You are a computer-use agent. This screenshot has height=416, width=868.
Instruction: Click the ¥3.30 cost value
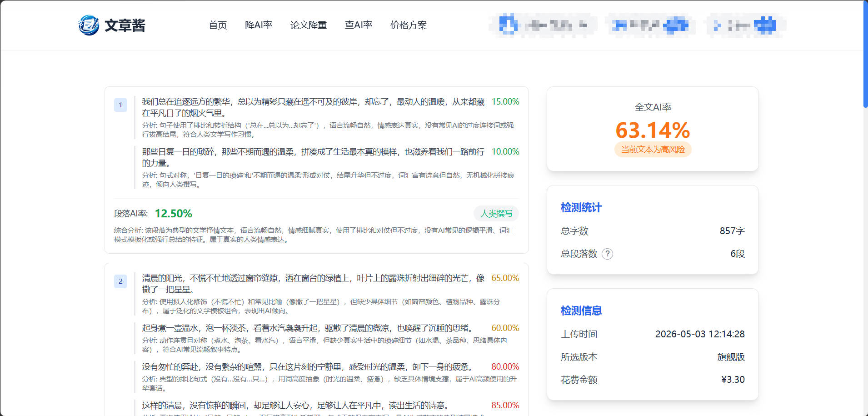tap(733, 380)
